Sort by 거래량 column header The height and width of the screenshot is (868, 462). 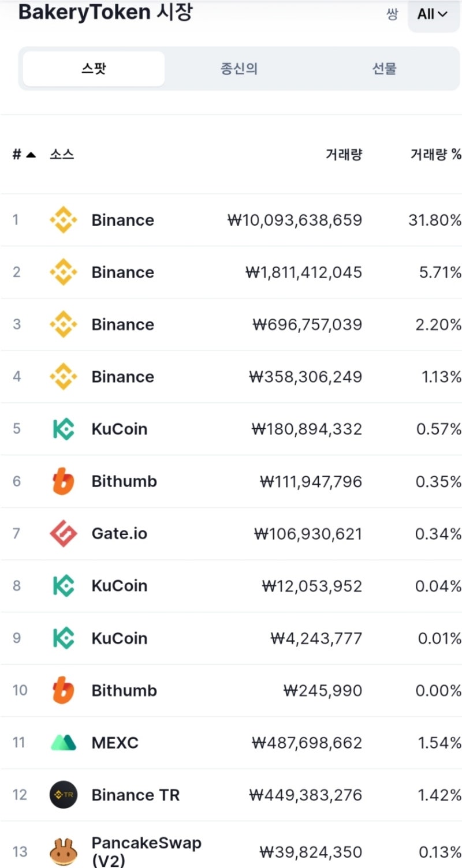(344, 155)
